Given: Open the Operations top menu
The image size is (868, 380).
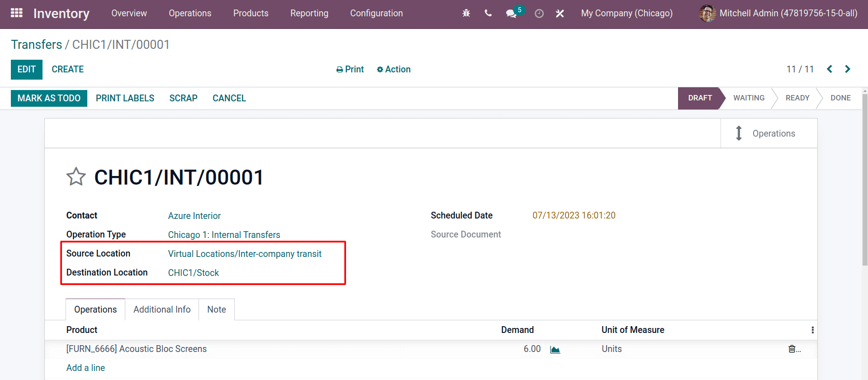Looking at the screenshot, I should (190, 13).
